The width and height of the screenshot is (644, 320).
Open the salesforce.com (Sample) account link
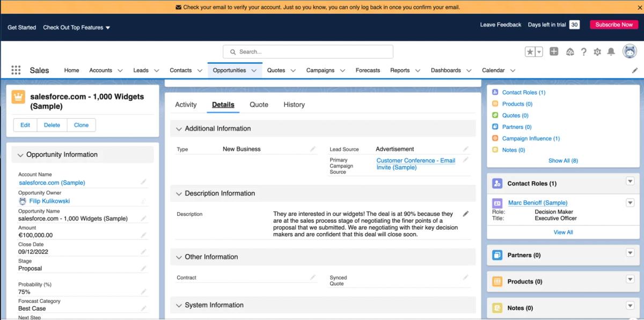(52, 183)
